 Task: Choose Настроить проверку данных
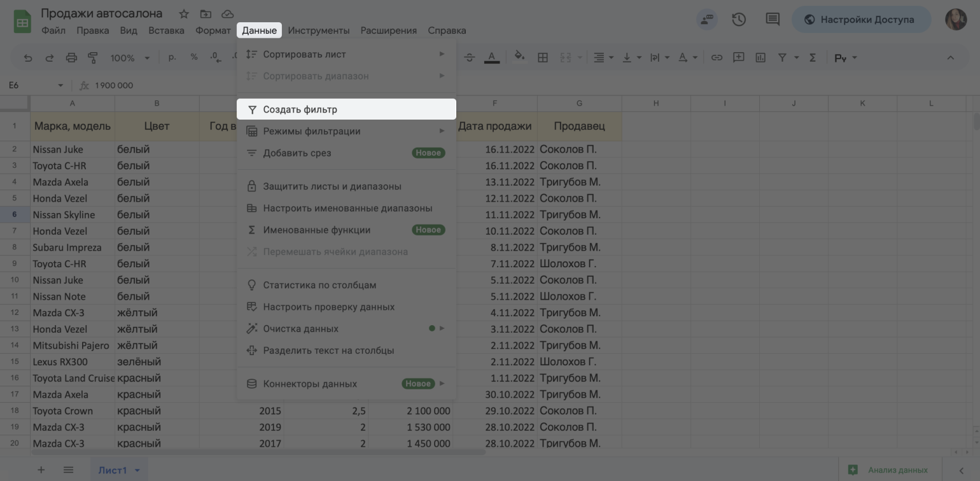346,307
